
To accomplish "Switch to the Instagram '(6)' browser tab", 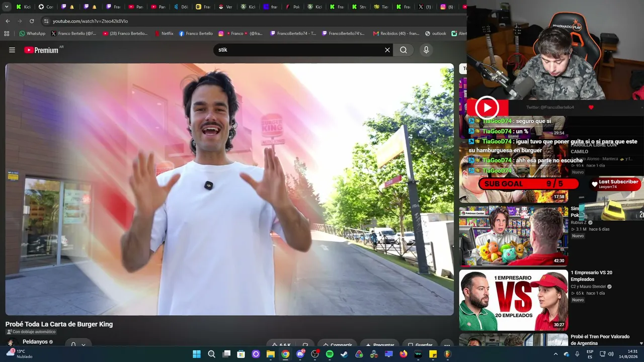I will tap(447, 7).
